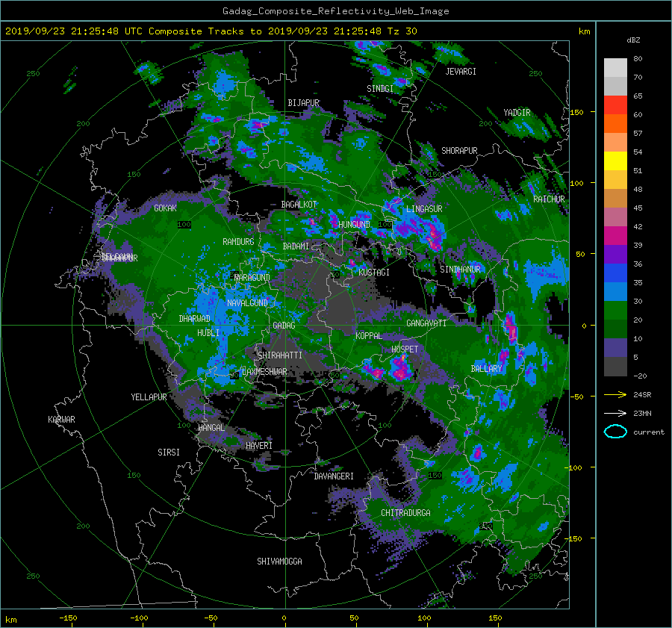Screen dimensions: 672x628
Task: Click the HAVERI town label
Action: [259, 446]
